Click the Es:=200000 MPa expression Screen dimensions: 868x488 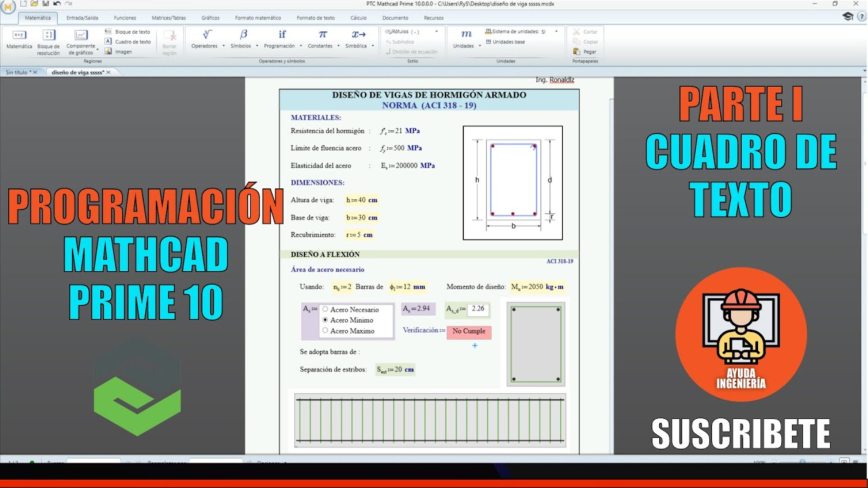(x=408, y=165)
